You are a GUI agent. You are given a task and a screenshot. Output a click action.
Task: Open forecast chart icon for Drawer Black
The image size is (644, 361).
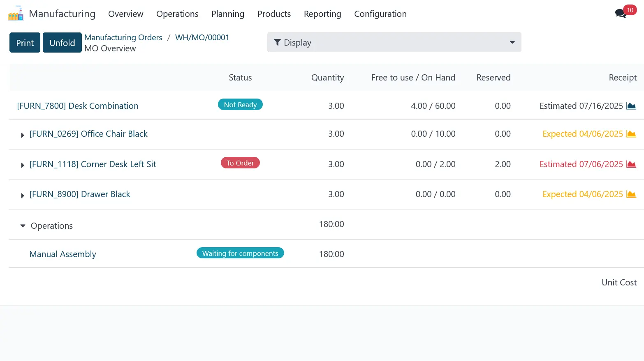tap(631, 194)
